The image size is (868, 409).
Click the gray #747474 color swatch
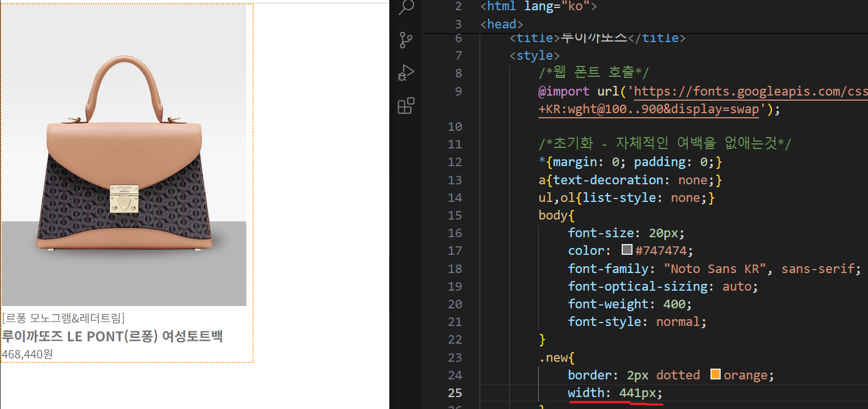[x=627, y=250]
